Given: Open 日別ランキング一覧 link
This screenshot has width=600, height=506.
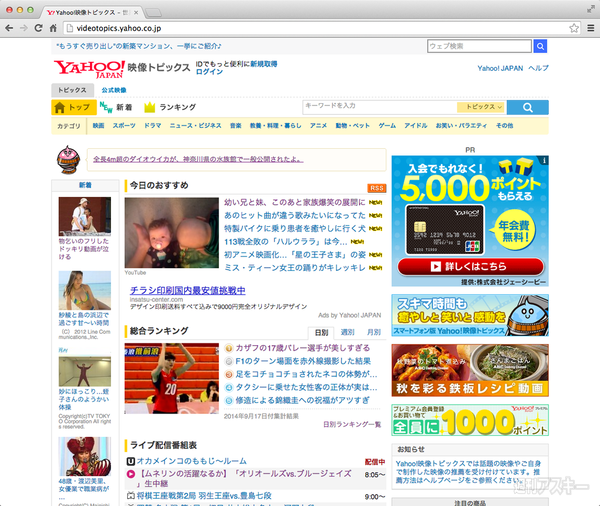Looking at the screenshot, I should coord(352,424).
